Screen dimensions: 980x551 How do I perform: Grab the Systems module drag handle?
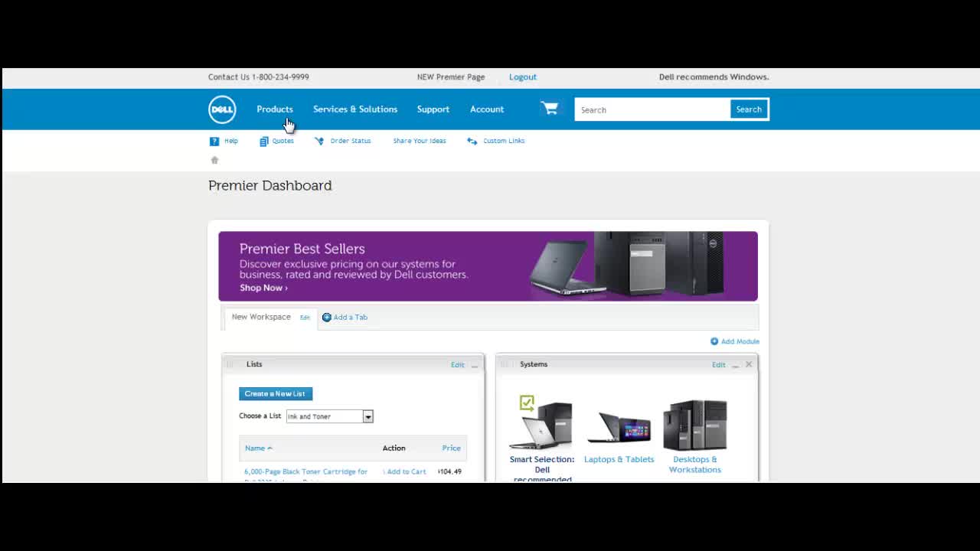[x=504, y=364]
